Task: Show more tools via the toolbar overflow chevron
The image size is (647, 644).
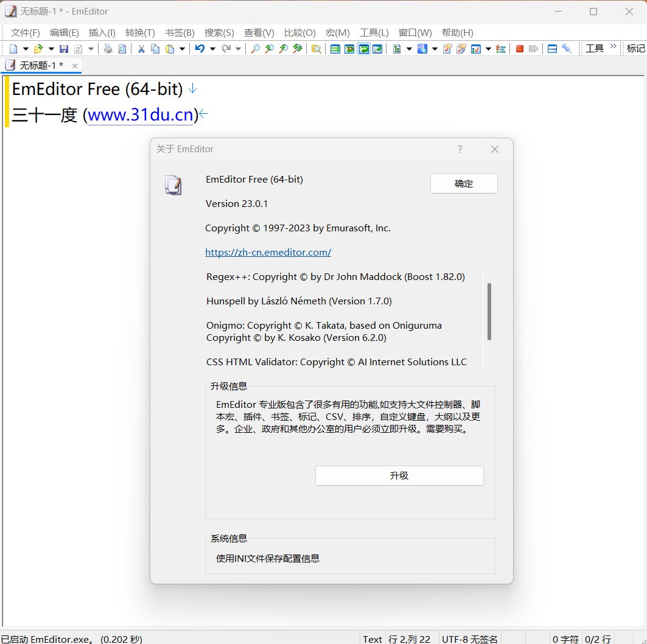Action: [614, 46]
